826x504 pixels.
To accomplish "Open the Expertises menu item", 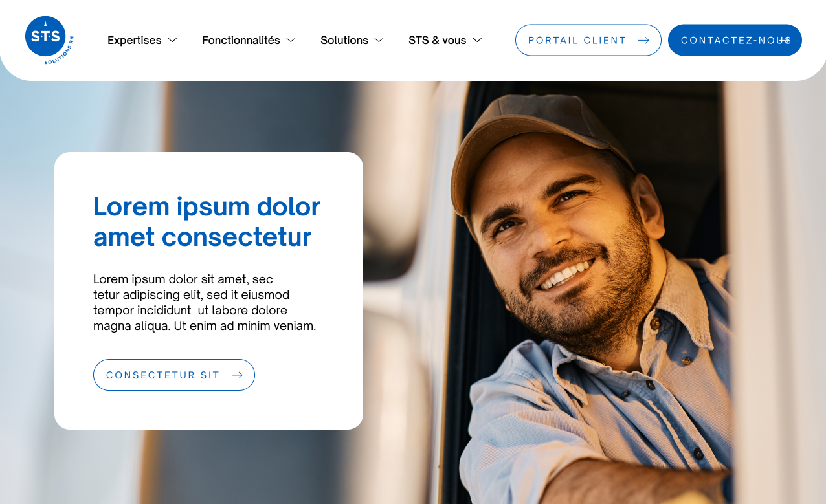I will point(135,40).
